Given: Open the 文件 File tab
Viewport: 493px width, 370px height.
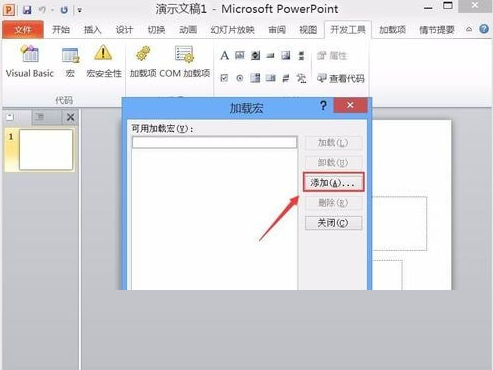Looking at the screenshot, I should click(x=23, y=30).
